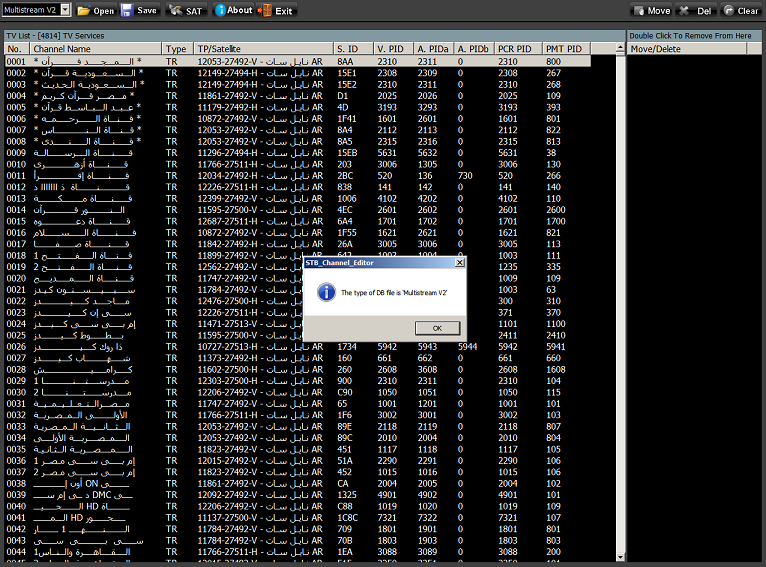Click V. PID 4102 in row 0013
This screenshot has height=567, width=766.
click(x=387, y=198)
